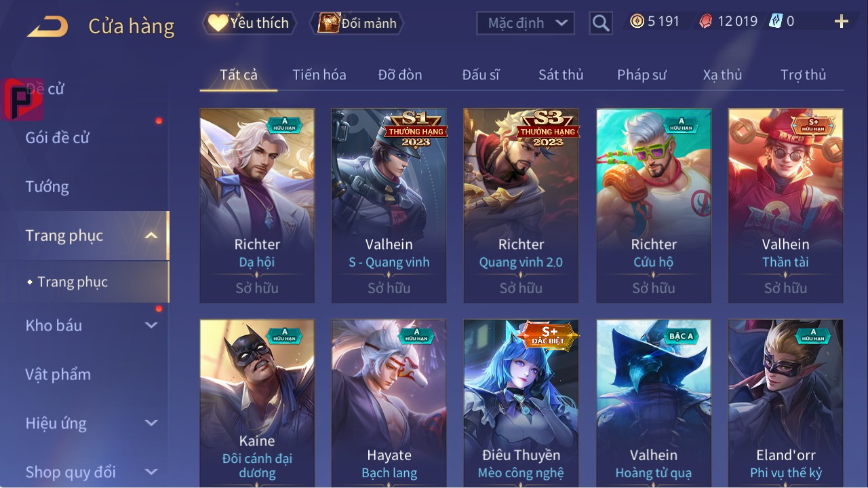Expand the Hiệu ứng sidebar section
Screen dimensions: 868x488
pos(151,423)
